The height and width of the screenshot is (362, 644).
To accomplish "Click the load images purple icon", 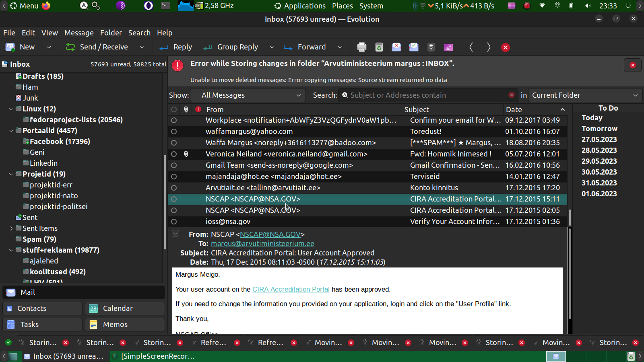I will click(448, 47).
